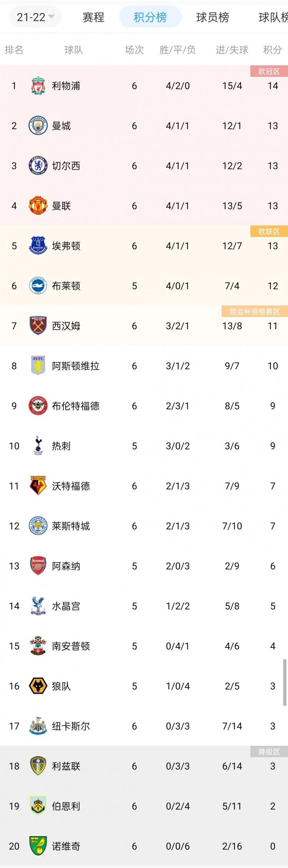Click the Liverpool club crest
This screenshot has height=868, width=288.
(38, 86)
